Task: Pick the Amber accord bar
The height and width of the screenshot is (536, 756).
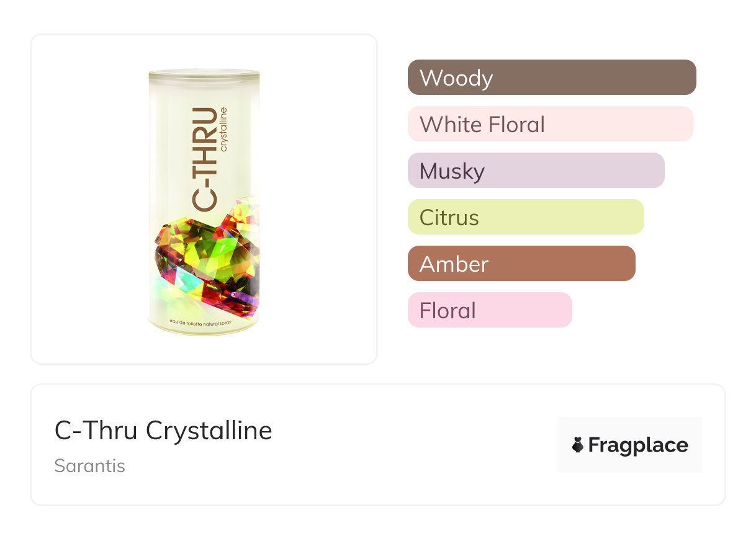Action: click(x=521, y=264)
